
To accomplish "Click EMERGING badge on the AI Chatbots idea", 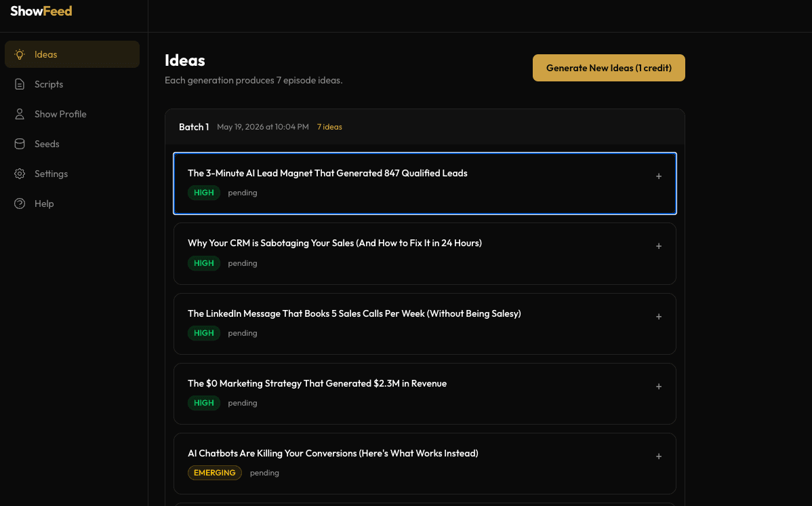I will pos(215,473).
